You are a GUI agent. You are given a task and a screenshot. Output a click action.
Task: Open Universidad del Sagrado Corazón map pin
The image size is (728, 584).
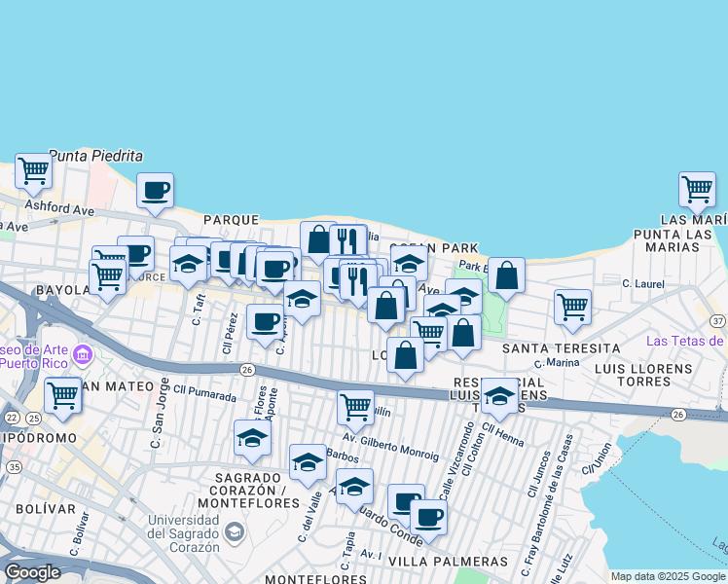tap(234, 530)
